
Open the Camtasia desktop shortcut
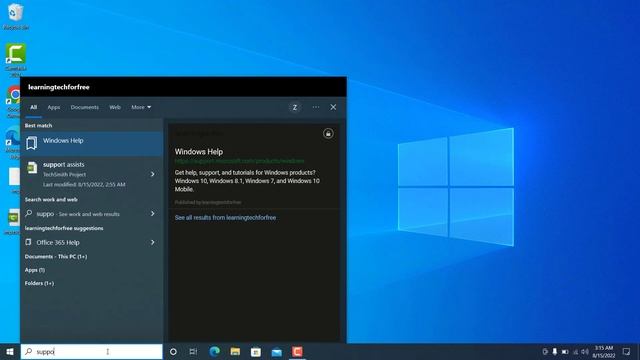tap(16, 60)
